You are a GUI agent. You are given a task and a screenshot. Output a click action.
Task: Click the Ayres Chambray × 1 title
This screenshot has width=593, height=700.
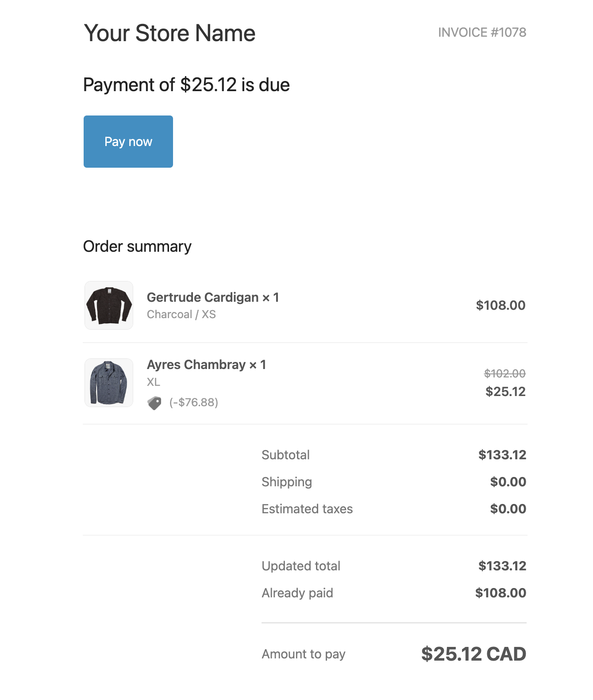click(x=206, y=365)
